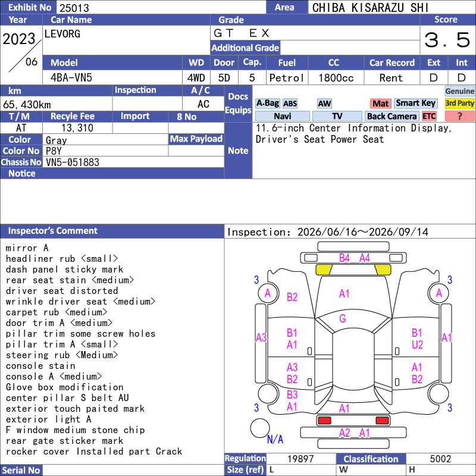Click the score value 3.5
This screenshot has width=476, height=476.
coord(447,40)
